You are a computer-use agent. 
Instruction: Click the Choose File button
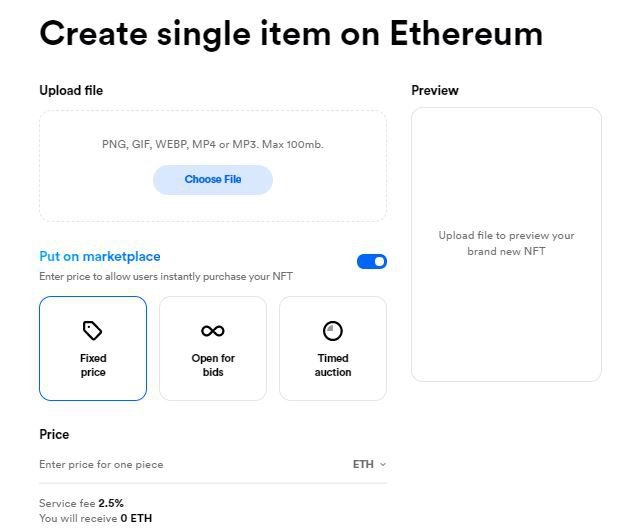click(x=213, y=180)
